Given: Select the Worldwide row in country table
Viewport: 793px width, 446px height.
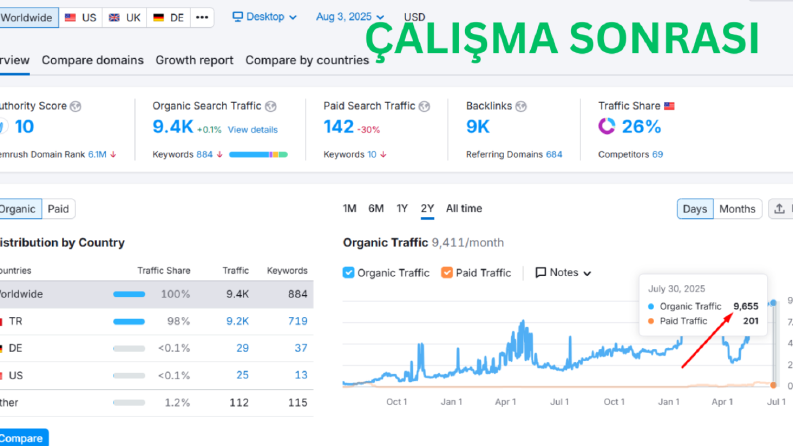Looking at the screenshot, I should click(x=156, y=294).
